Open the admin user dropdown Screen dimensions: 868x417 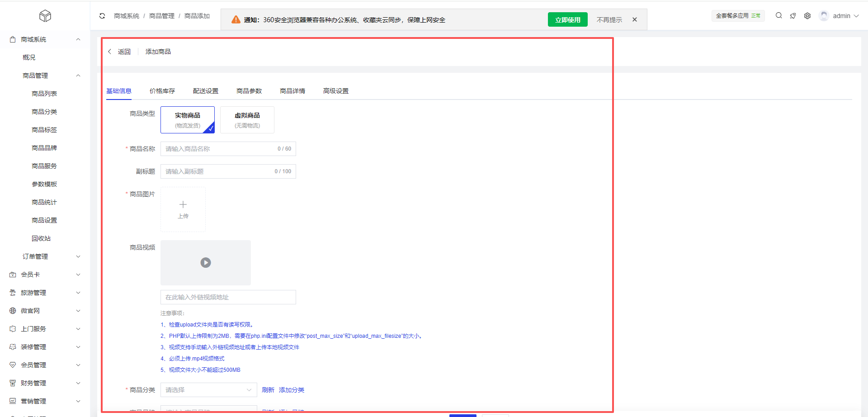841,16
